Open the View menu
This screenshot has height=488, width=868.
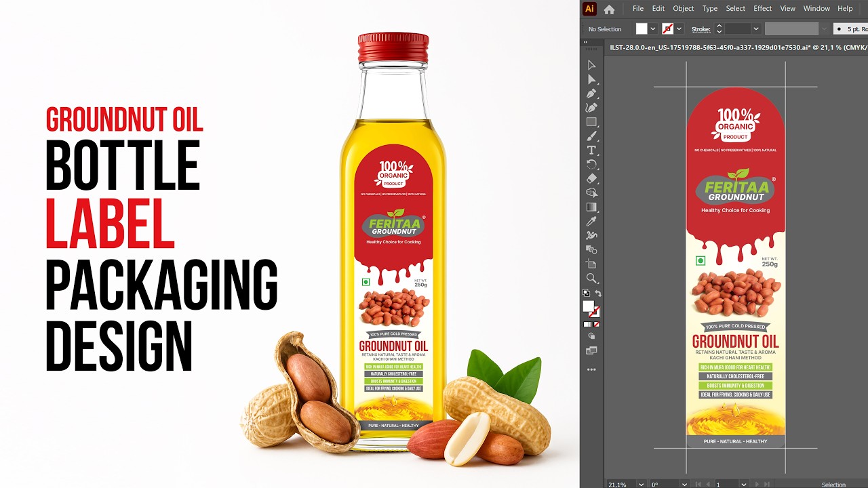click(x=788, y=9)
